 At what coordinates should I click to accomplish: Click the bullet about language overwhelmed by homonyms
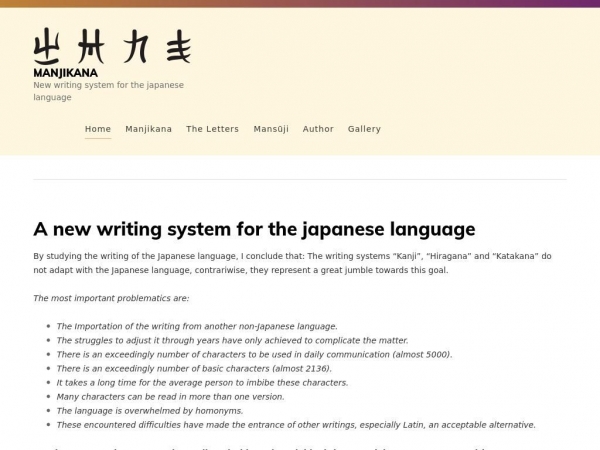click(150, 410)
